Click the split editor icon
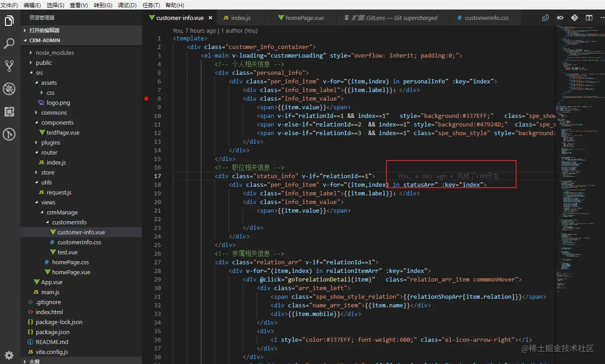 tap(589, 18)
